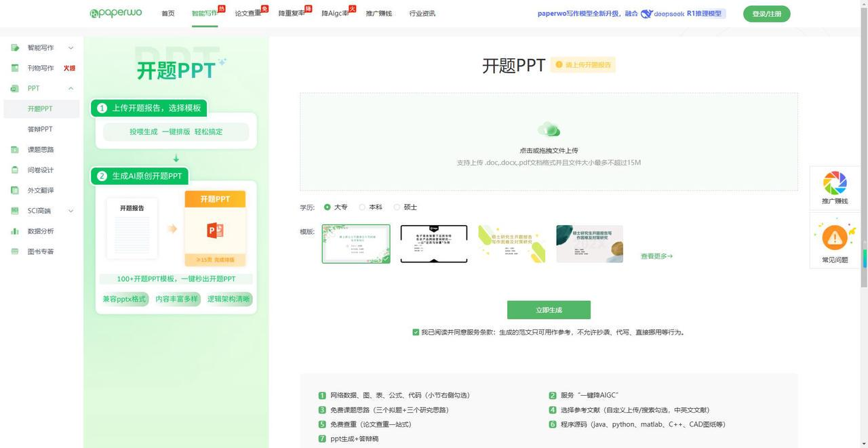Uncheck the service terms agreement checkbox
868x448 pixels.
click(416, 332)
